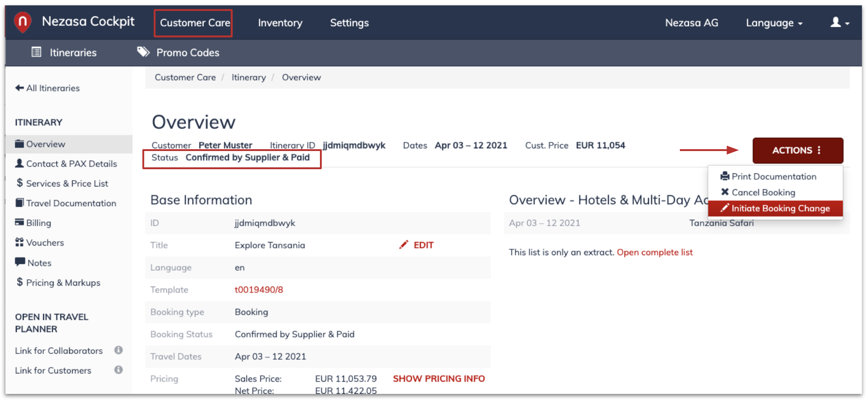Viewport: 868px width, 403px height.
Task: Click the Tanzania Safari entry
Action: [x=721, y=223]
